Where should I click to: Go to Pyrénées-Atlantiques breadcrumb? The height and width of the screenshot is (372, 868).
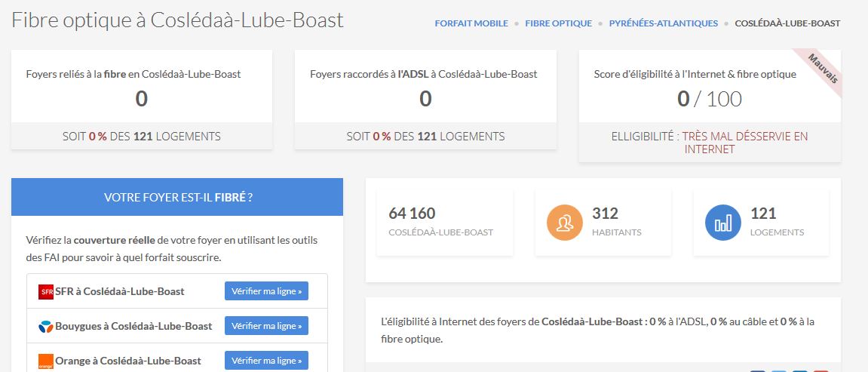pos(663,23)
